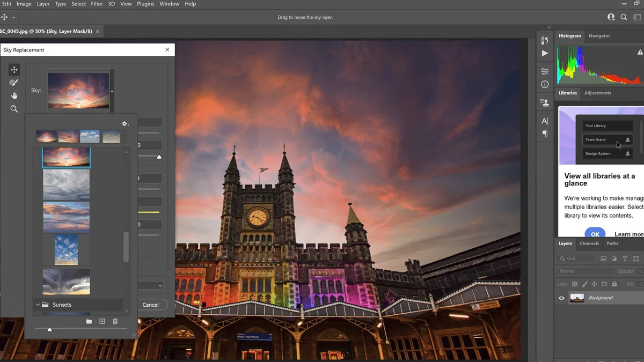
Task: Toggle lock transparent pixels checkerboard icon
Action: click(x=575, y=284)
